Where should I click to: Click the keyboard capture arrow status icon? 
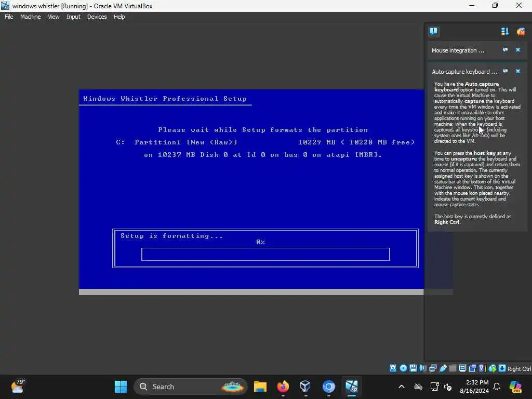(502, 368)
